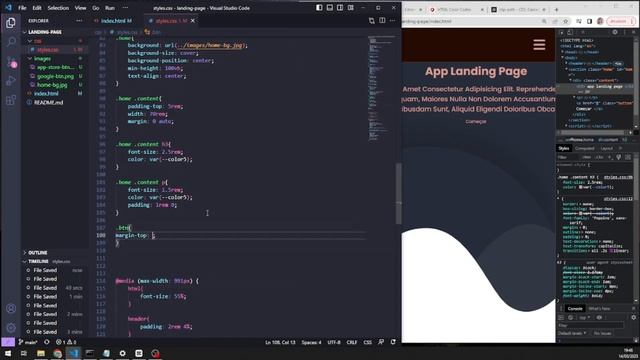Close the styles.css editor tab
Viewport: 640px width, 360px height.
pos(193,21)
